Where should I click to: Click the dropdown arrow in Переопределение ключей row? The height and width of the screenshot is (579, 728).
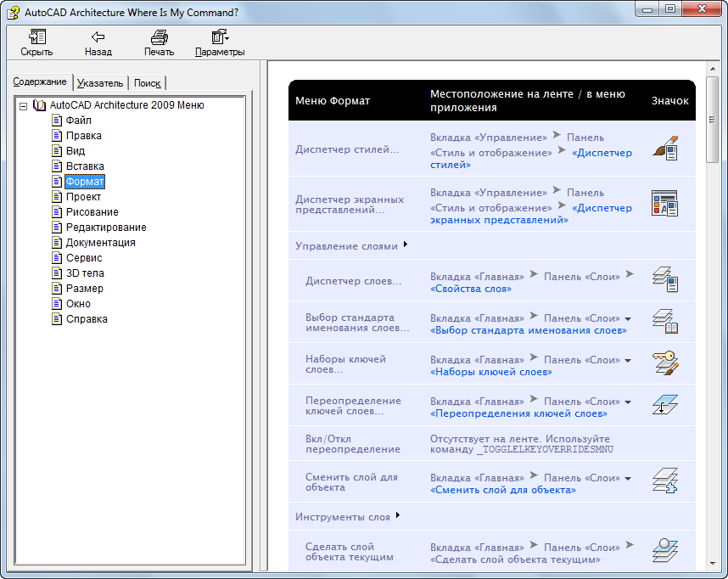tap(628, 402)
